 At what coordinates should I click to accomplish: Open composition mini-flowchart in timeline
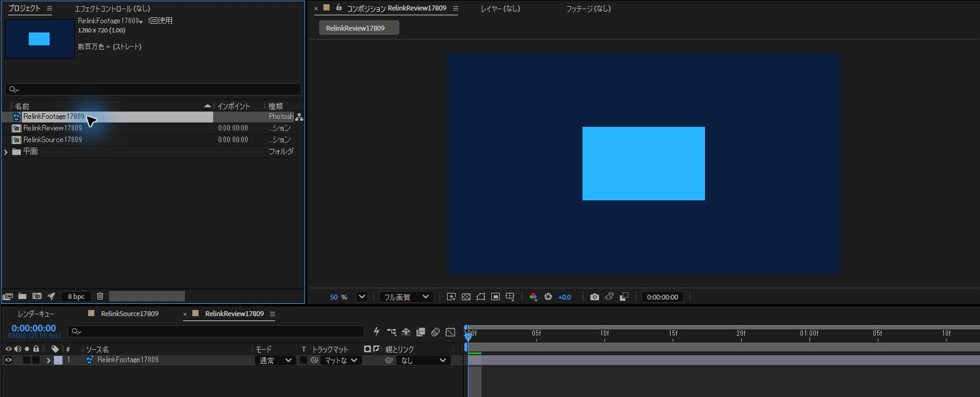click(391, 332)
